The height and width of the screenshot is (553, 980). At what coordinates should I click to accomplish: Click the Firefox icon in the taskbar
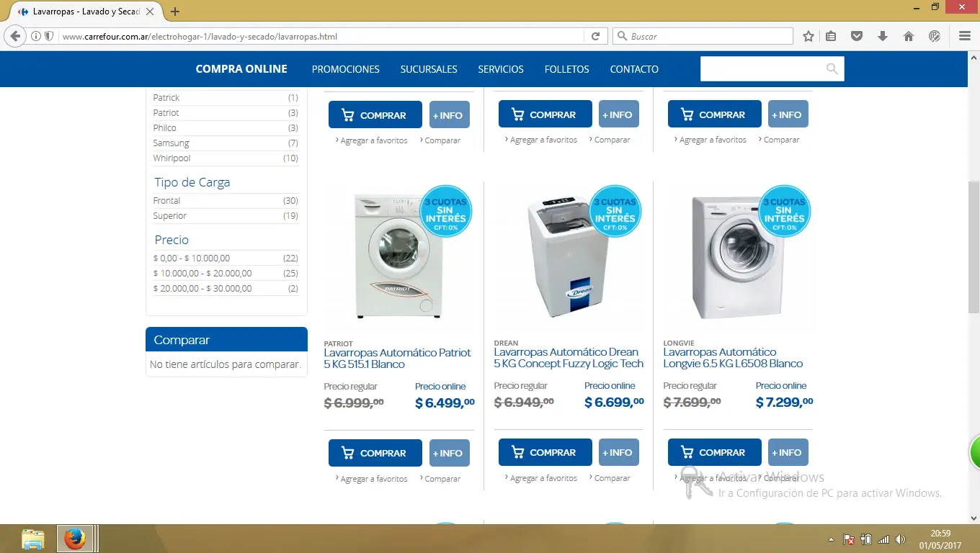click(74, 539)
